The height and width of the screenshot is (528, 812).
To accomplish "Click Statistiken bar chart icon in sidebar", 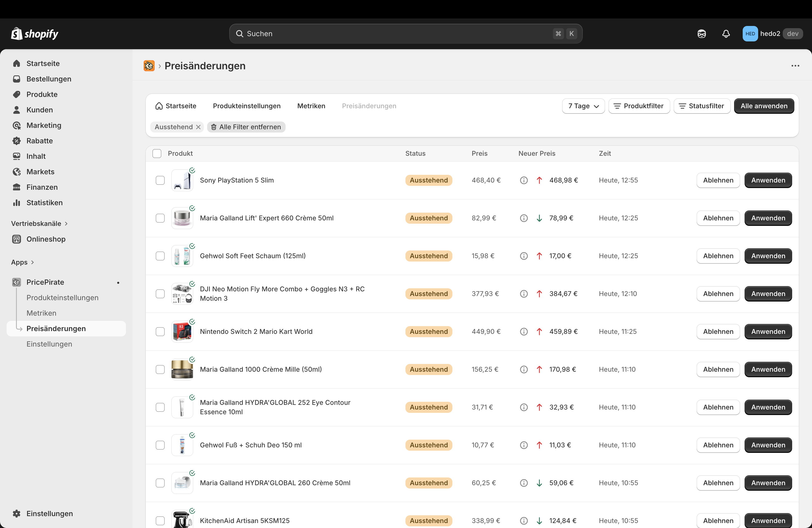I will tap(16, 203).
